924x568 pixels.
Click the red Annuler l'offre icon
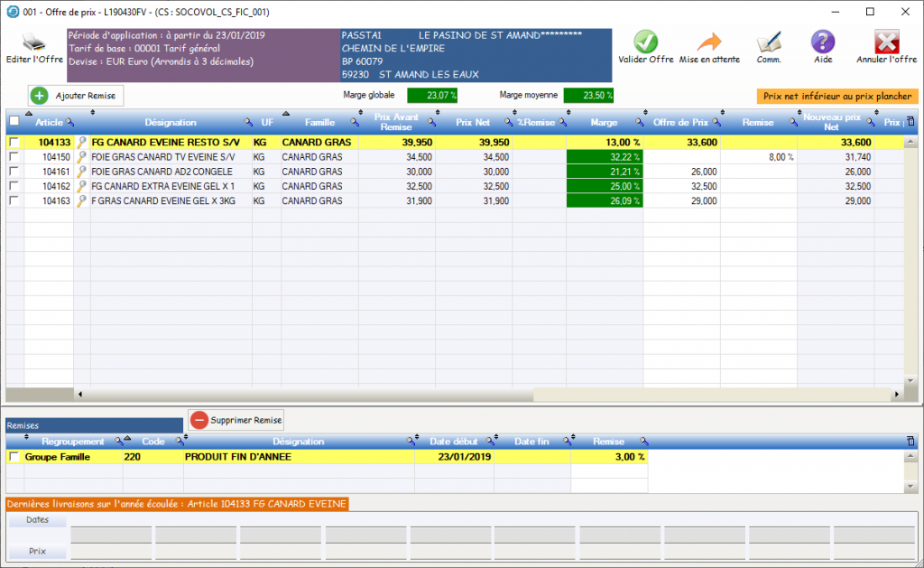[x=886, y=42]
